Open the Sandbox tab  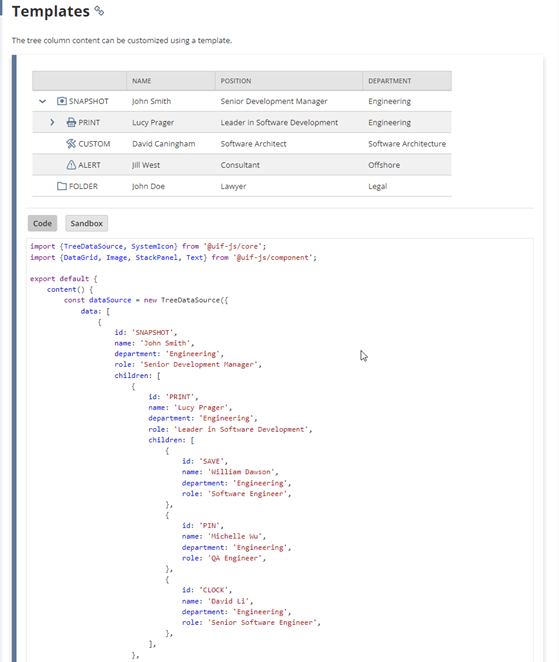coord(87,223)
